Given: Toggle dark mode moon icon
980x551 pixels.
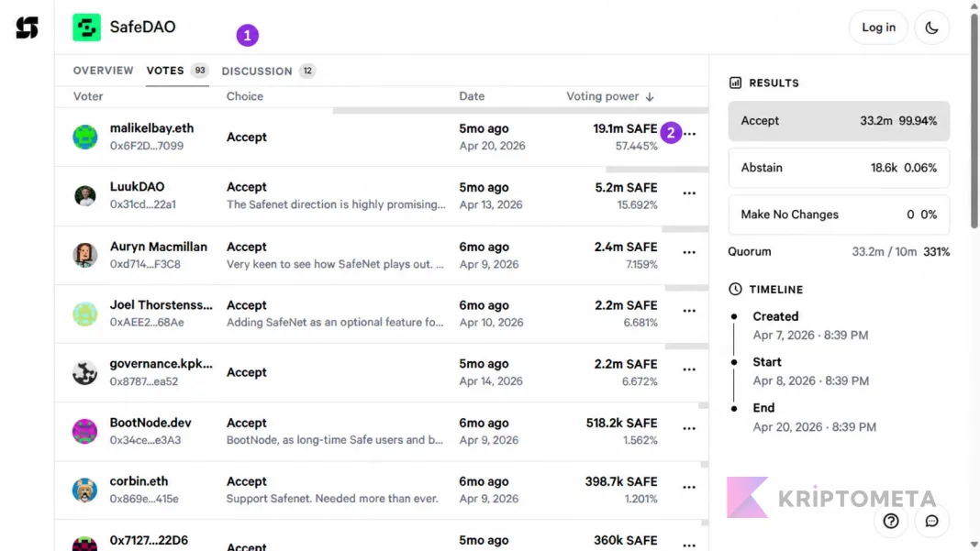Looking at the screenshot, I should click(931, 28).
